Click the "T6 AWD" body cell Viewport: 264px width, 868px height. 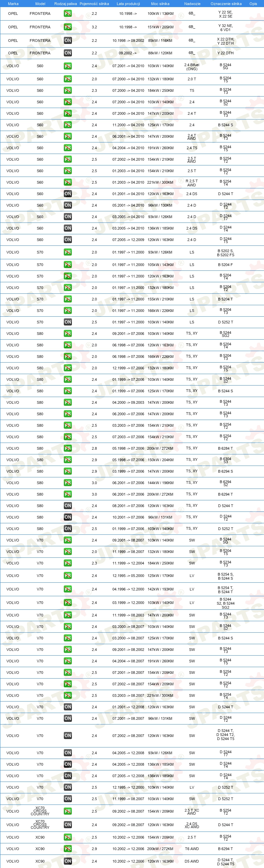coord(192,849)
